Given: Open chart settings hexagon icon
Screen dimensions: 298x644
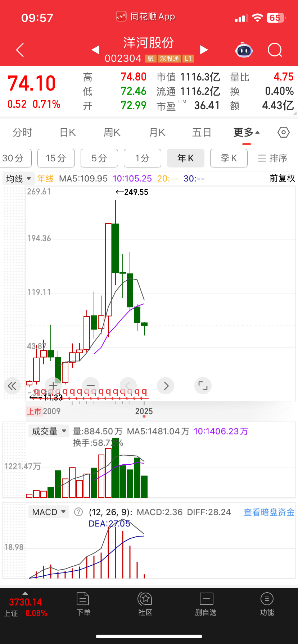Looking at the screenshot, I should click(x=284, y=132).
